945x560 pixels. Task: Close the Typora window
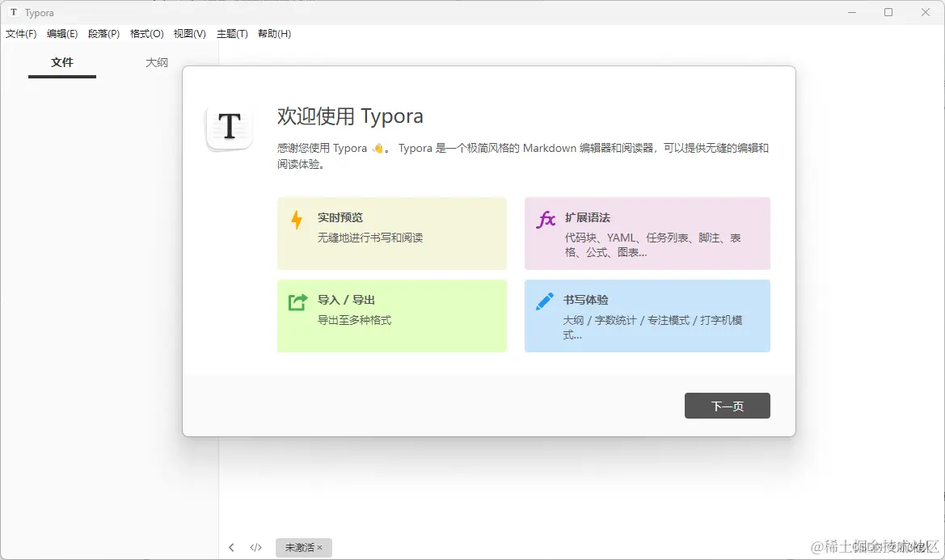pos(926,13)
